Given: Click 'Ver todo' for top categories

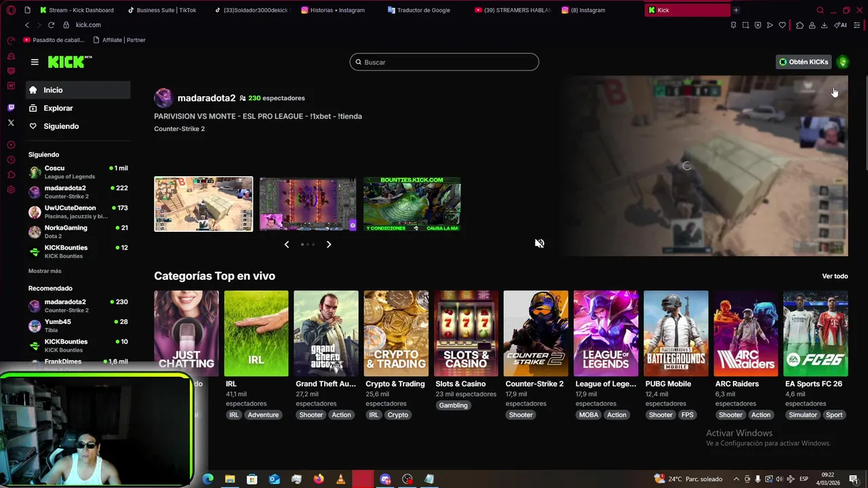Looking at the screenshot, I should coord(835,277).
